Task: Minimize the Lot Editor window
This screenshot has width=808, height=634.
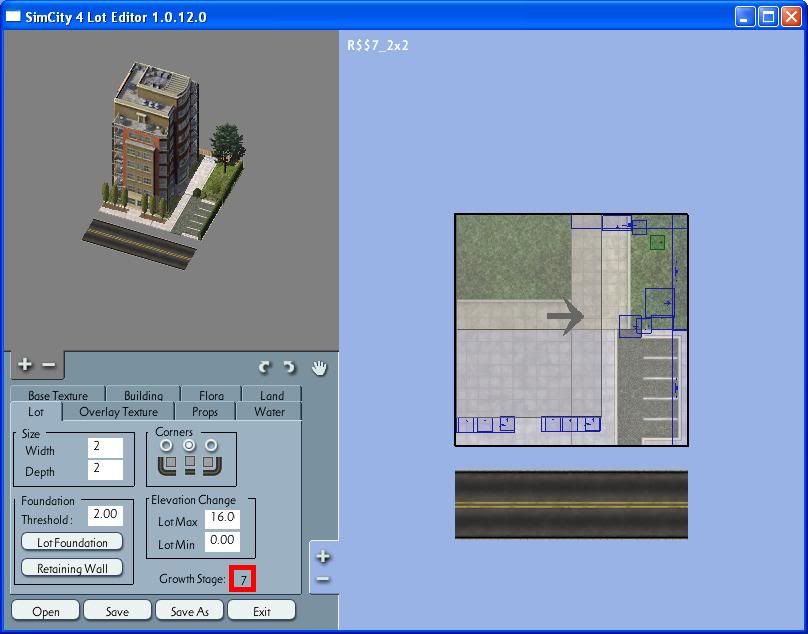Action: coord(744,16)
